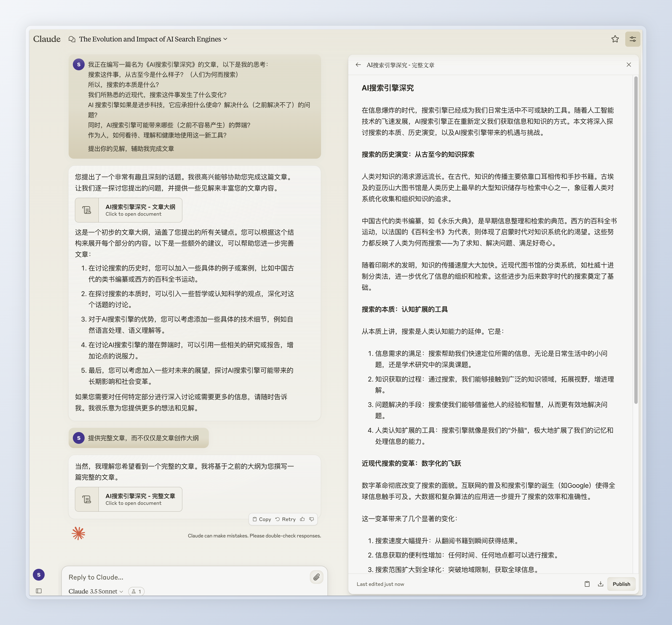672x625 pixels.
Task: Click the orange Claude starburst icon
Action: pos(79,533)
